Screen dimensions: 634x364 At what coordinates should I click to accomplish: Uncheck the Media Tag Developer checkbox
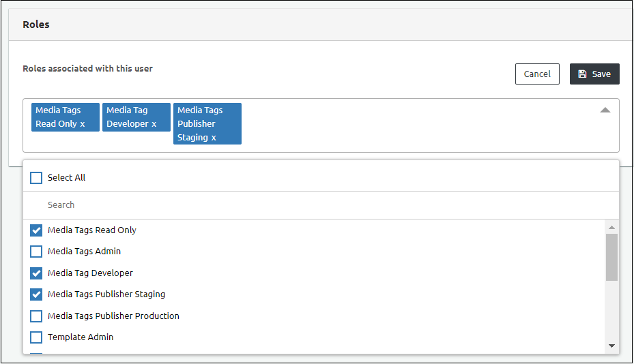(36, 273)
